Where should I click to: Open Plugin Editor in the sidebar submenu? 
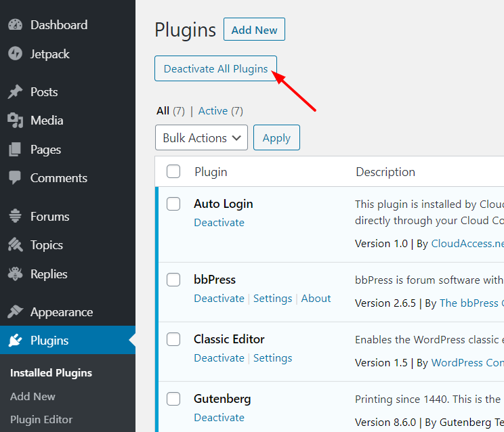[41, 419]
